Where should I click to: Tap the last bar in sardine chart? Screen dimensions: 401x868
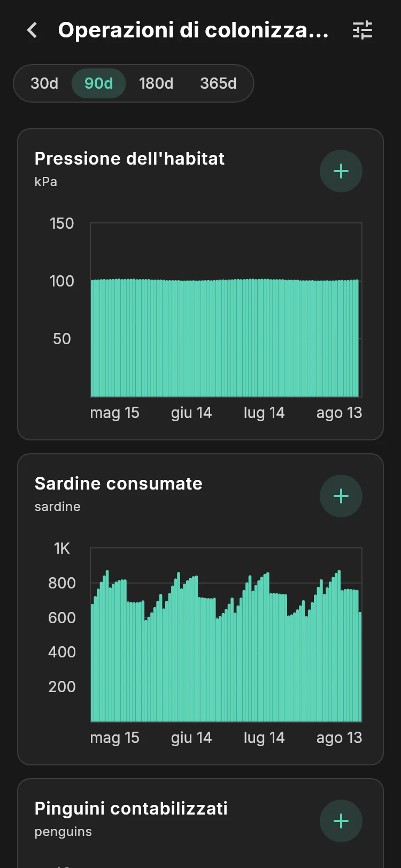coord(360,667)
